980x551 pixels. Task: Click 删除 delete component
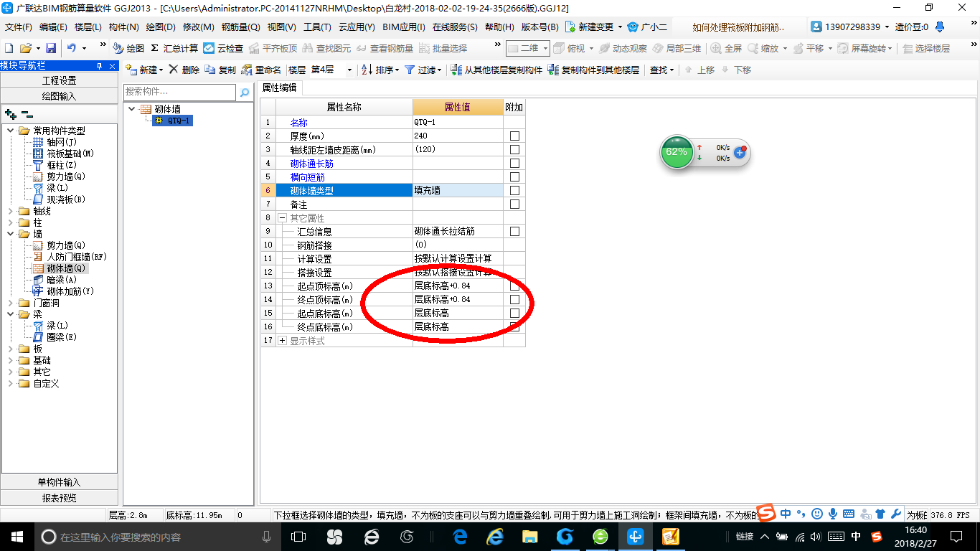(x=184, y=70)
